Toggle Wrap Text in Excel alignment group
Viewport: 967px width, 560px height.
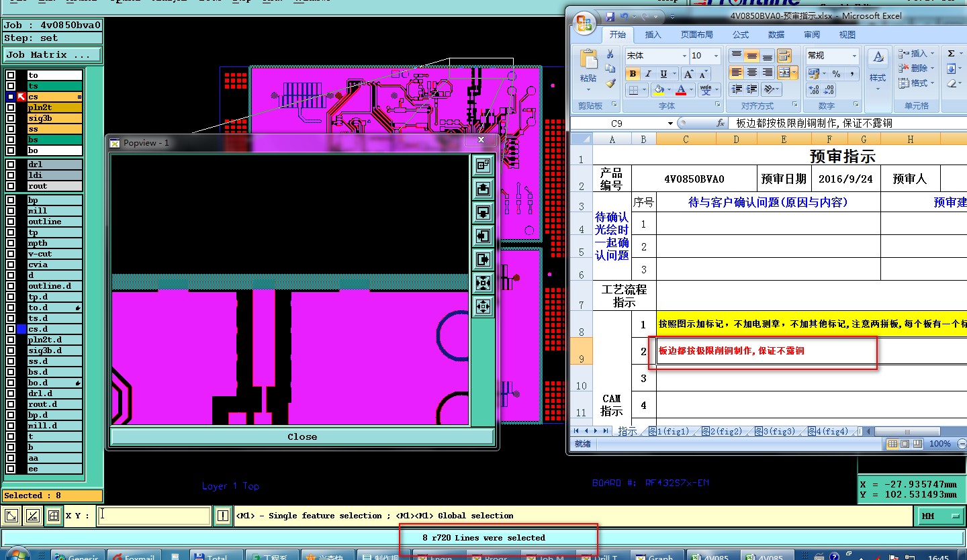pyautogui.click(x=784, y=56)
